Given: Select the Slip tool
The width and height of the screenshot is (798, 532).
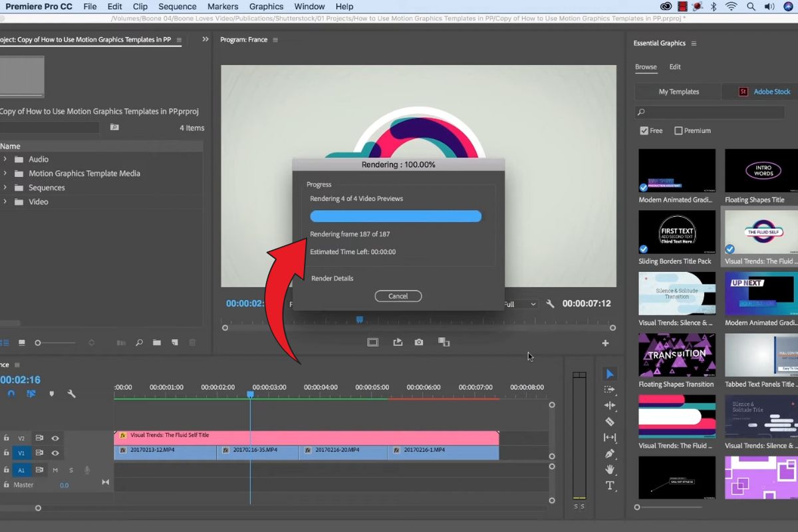Looking at the screenshot, I should (610, 438).
